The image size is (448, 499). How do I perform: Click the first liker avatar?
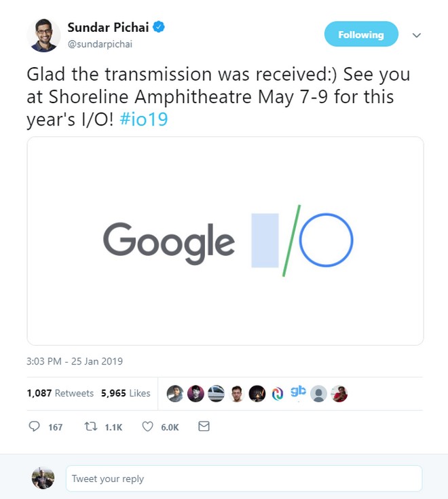(175, 394)
